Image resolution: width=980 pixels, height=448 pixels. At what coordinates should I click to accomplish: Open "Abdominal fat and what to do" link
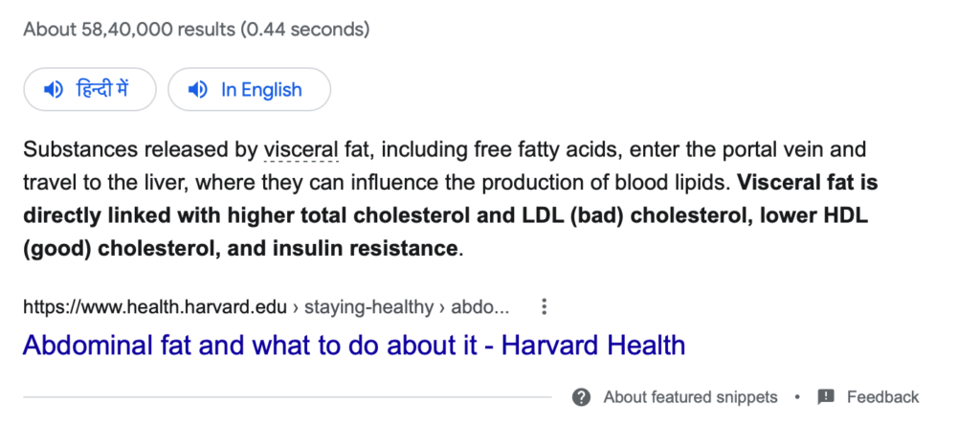pos(354,345)
